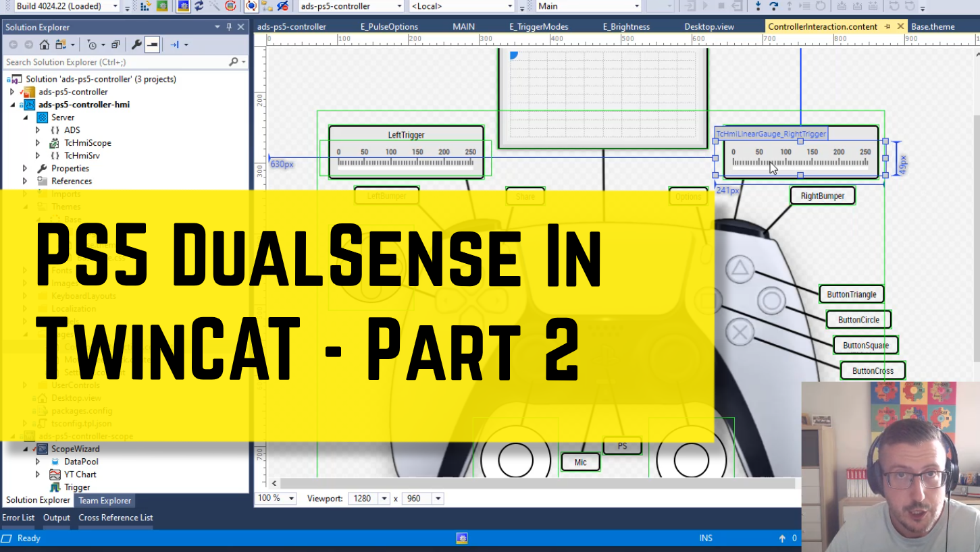Image resolution: width=980 pixels, height=552 pixels.
Task: Expand ads-ps5-controller project node
Action: click(12, 92)
